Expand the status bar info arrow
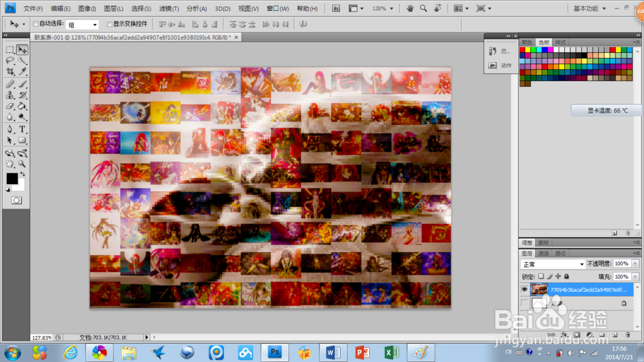 click(x=147, y=338)
